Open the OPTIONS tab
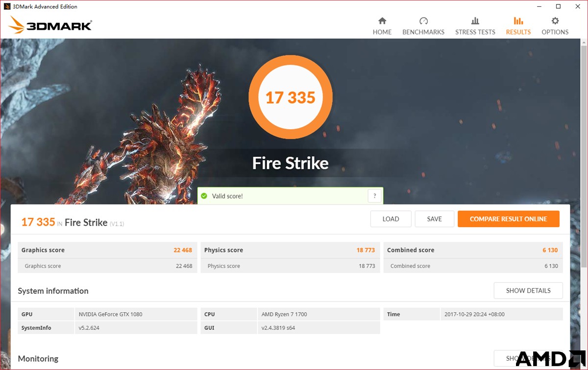588x370 pixels. (x=555, y=26)
